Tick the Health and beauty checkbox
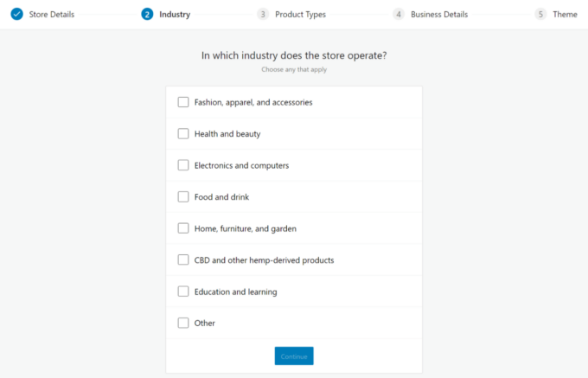 (x=183, y=133)
